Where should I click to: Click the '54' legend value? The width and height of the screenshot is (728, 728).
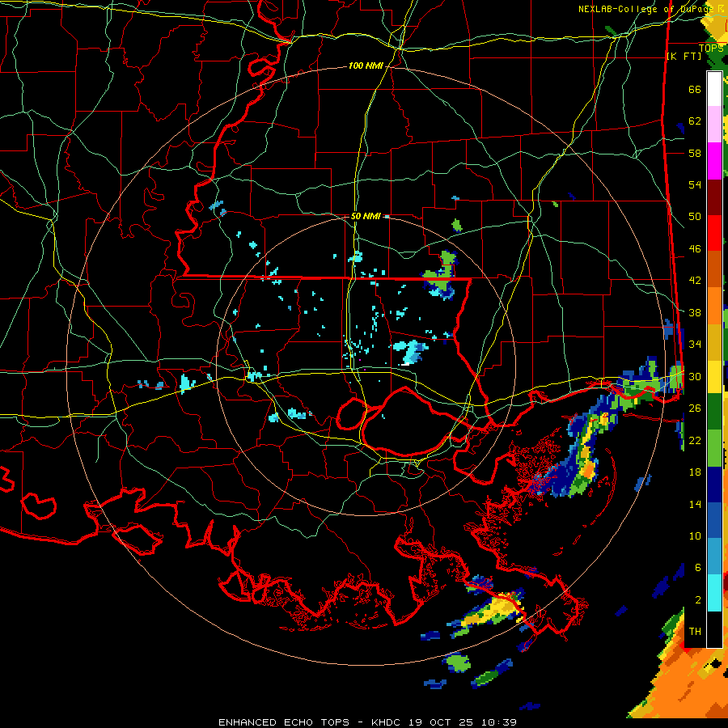coord(695,184)
